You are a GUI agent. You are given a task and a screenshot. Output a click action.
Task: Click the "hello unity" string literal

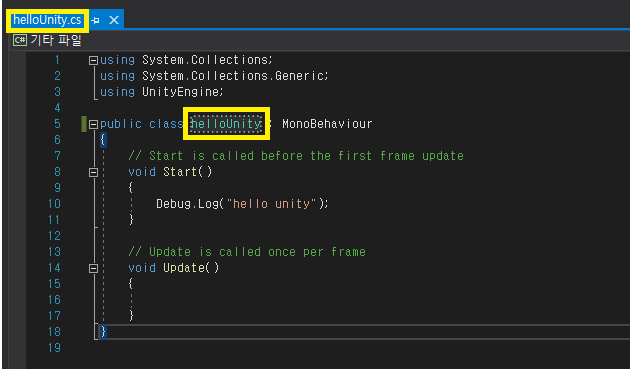(x=273, y=204)
